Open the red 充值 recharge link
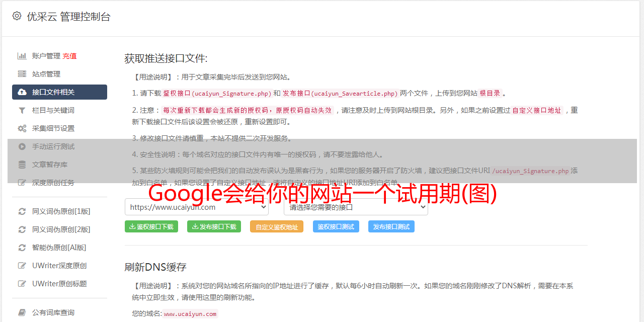Screen dimensions: 644x322 [69, 56]
